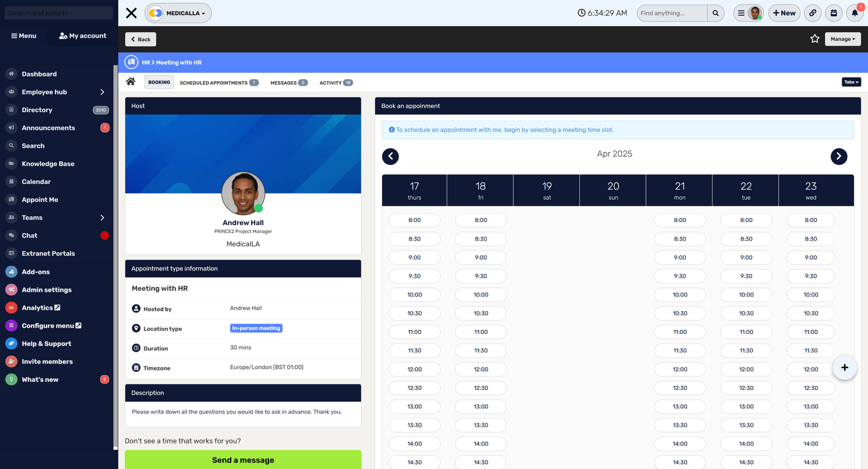Viewport: 868px width, 469px height.
Task: Click the In-person meeting tag
Action: coord(256,328)
